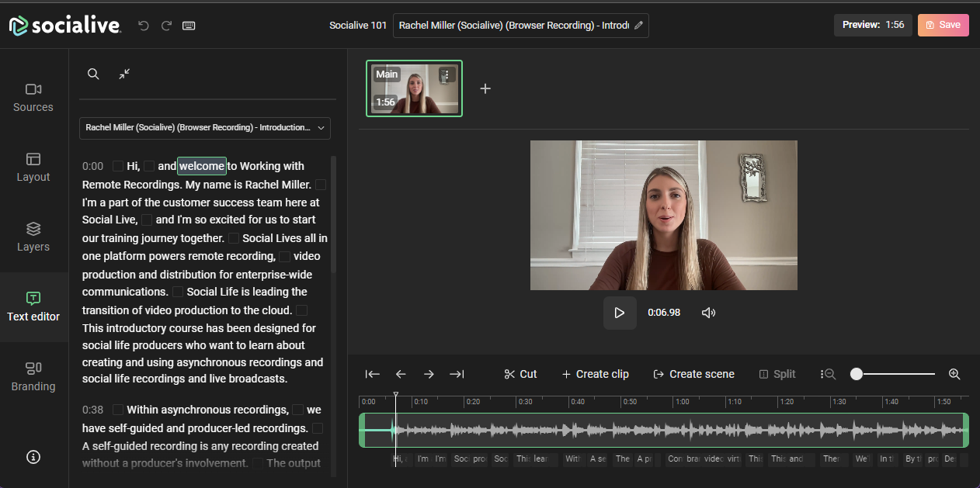Screen dimensions: 980x488
Task: Click Create scene
Action: tap(693, 374)
